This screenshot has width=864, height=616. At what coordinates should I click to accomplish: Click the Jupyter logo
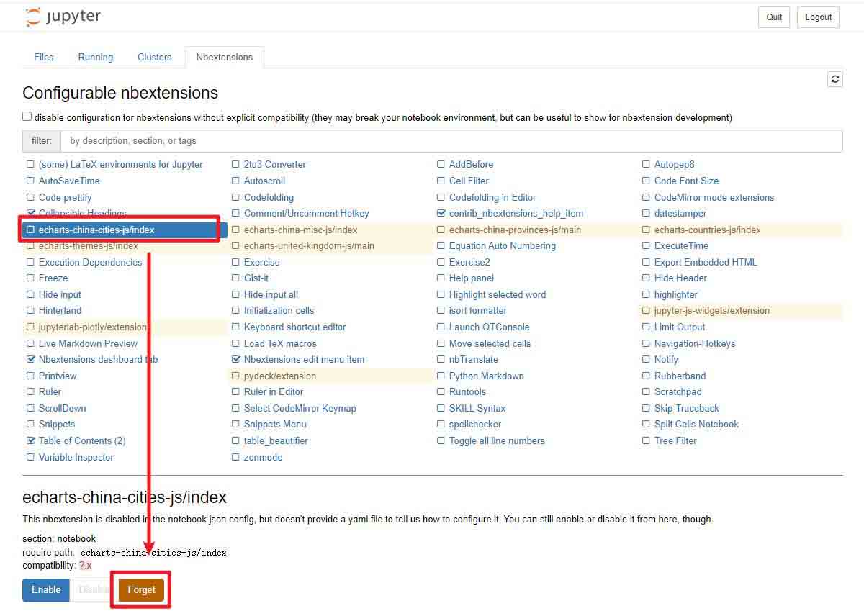63,17
